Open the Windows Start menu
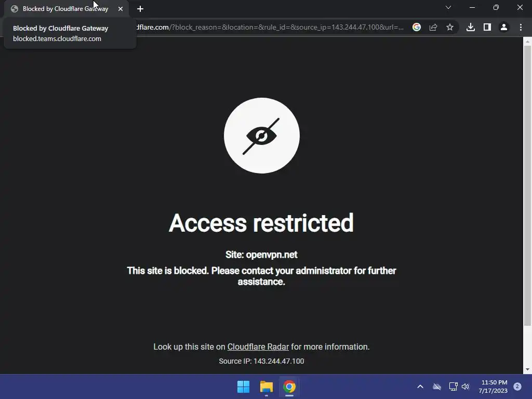The height and width of the screenshot is (399, 532). pyautogui.click(x=243, y=387)
